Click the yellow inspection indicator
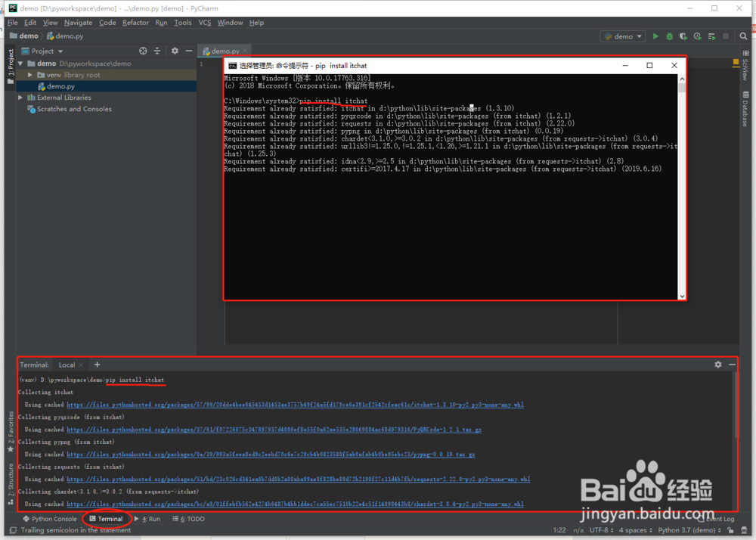Image resolution: width=756 pixels, height=540 pixels. [736, 62]
